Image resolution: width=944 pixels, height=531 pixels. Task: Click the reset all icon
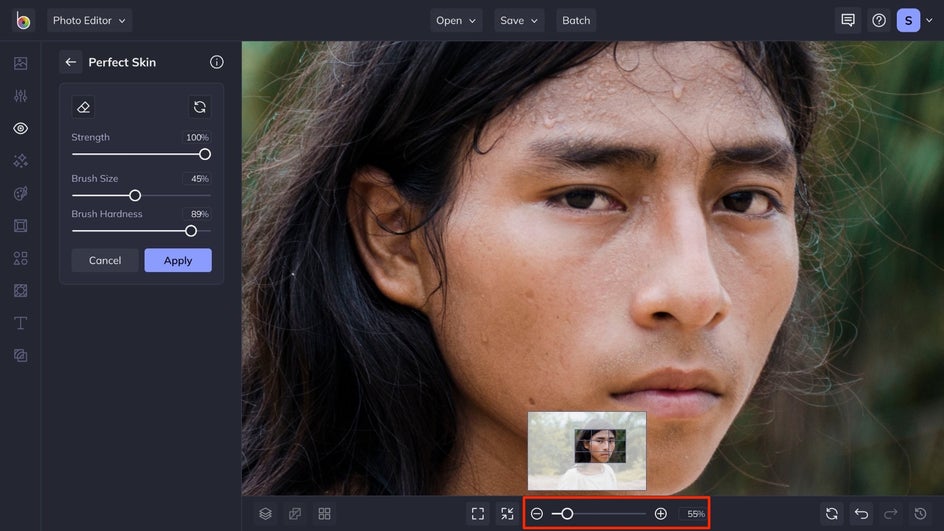tap(832, 514)
